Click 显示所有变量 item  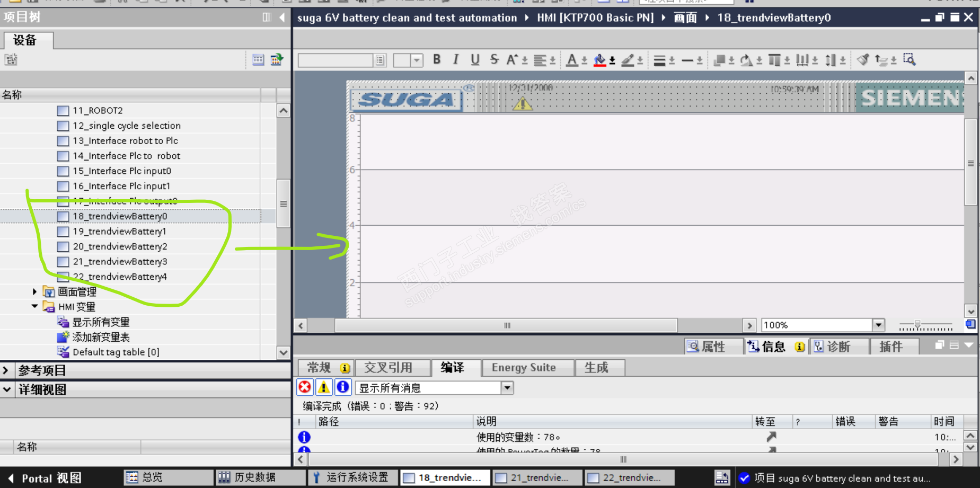click(101, 322)
